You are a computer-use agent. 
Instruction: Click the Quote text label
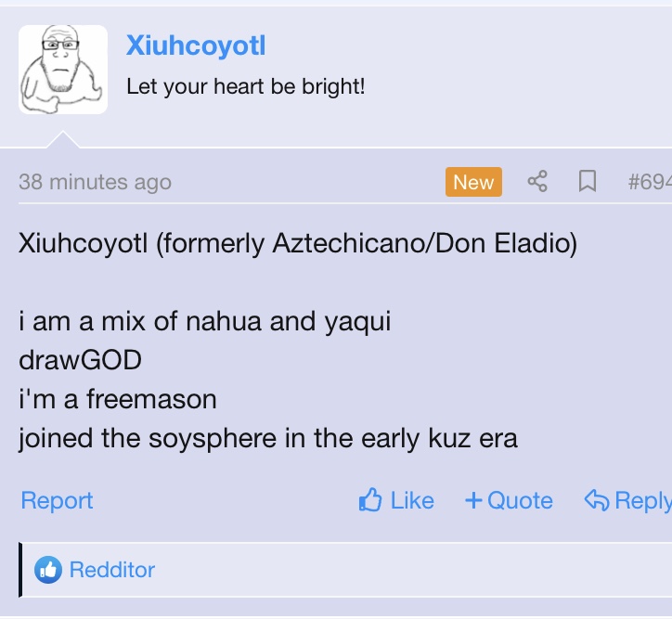pyautogui.click(x=521, y=500)
